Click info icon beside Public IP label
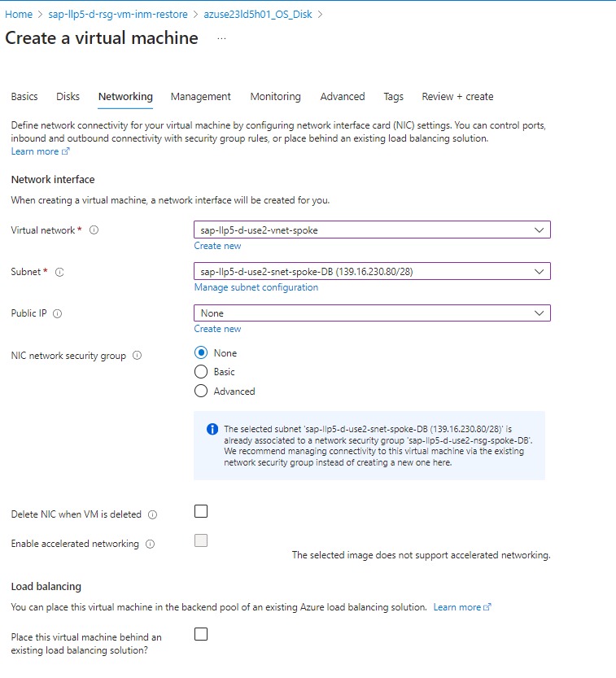This screenshot has height=678, width=616. click(x=58, y=313)
